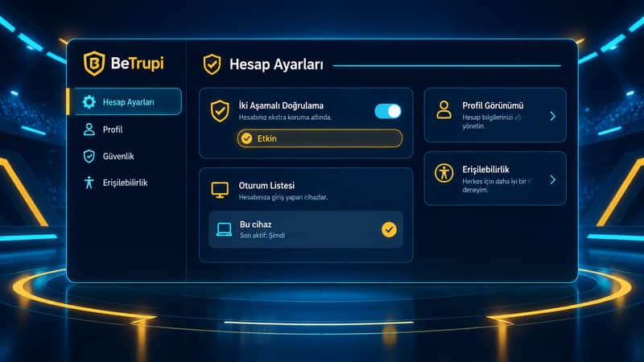
Task: Open Erişilebilirlik card via its chevron arrow
Action: coord(553,179)
